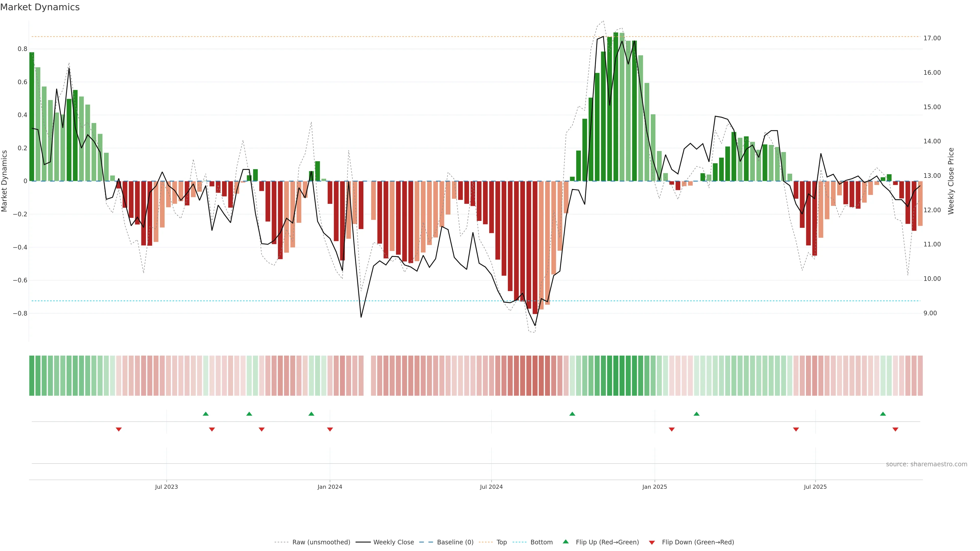This screenshot has width=980, height=551.
Task: Click the first green flip-up triangle marker
Action: point(205,414)
